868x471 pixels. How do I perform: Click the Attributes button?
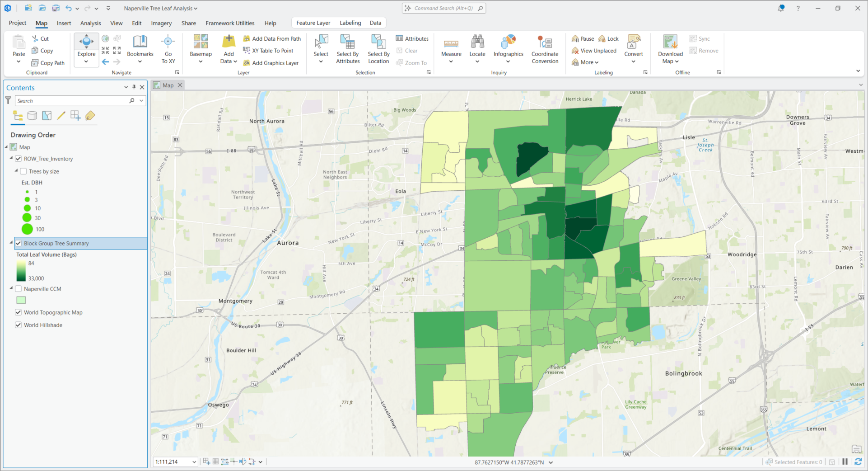[412, 38]
